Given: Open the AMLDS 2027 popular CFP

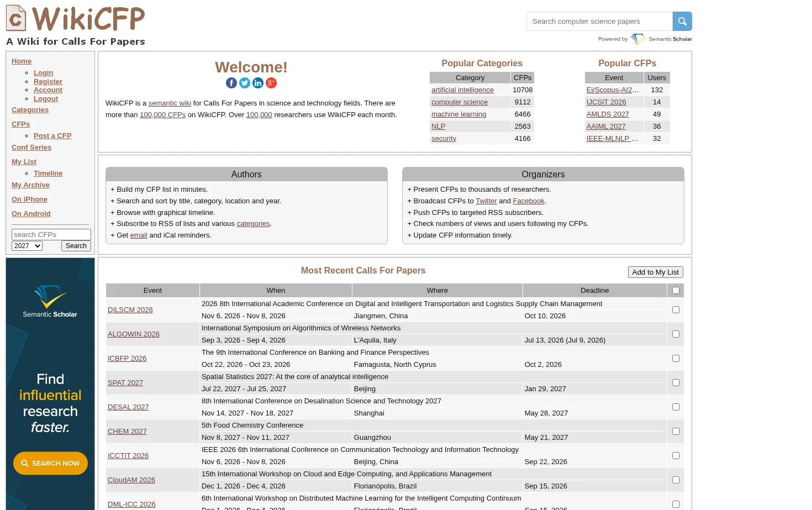Looking at the screenshot, I should pos(608,114).
